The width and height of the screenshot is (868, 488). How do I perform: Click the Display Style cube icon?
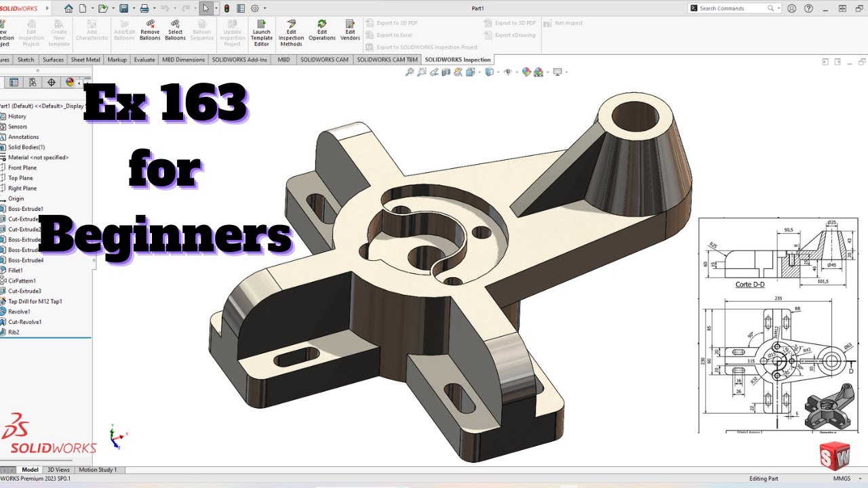(x=489, y=72)
